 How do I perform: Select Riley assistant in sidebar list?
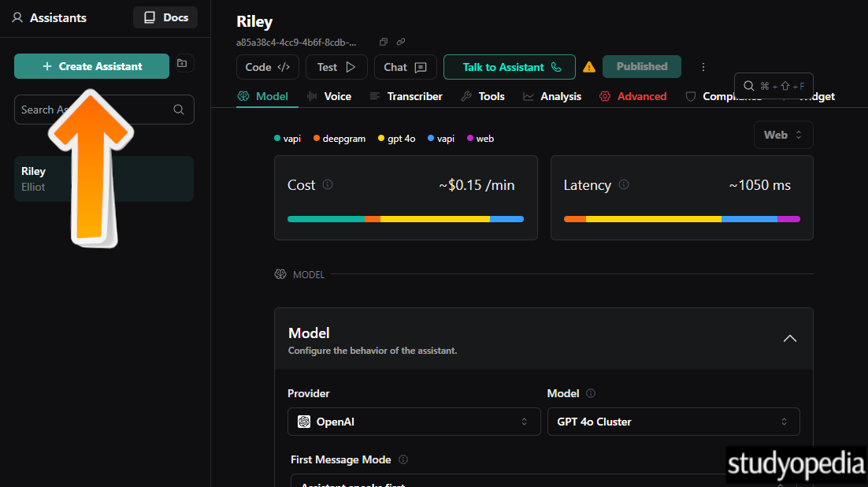(103, 179)
